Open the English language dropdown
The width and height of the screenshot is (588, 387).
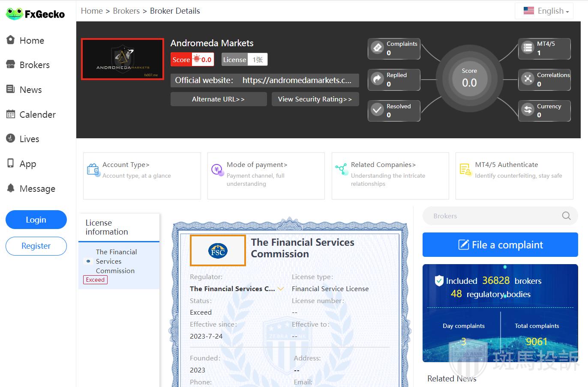[x=546, y=11]
